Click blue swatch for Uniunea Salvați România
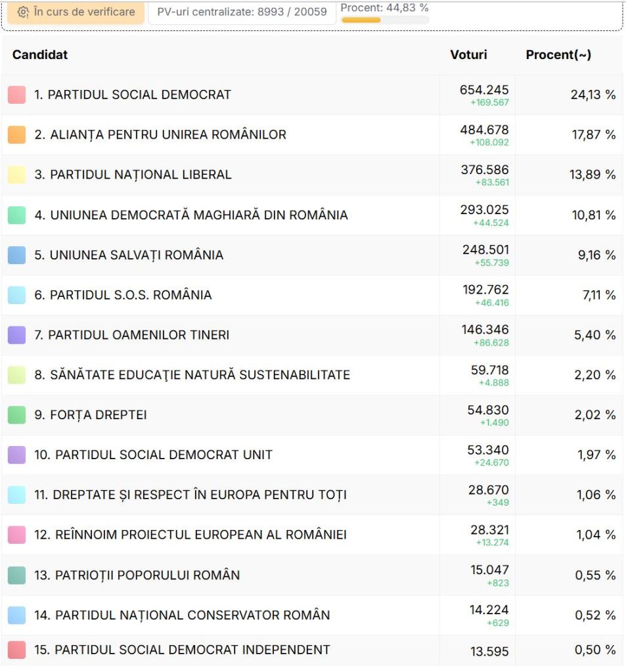Image resolution: width=626 pixels, height=672 pixels. 17,255
